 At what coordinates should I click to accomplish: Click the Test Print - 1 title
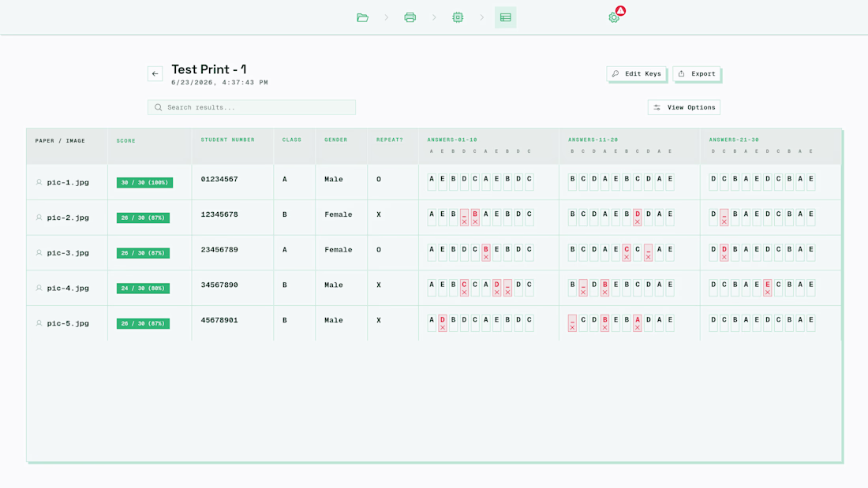coord(208,69)
